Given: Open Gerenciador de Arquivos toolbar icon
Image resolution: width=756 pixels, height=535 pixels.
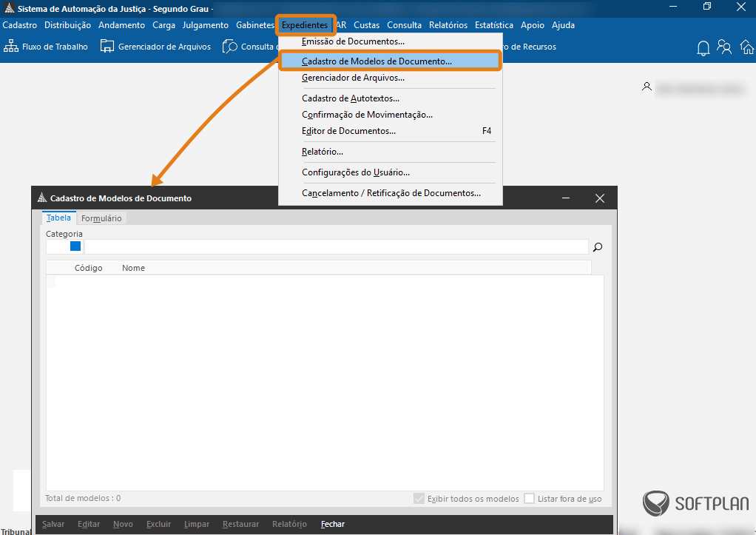Looking at the screenshot, I should tap(107, 47).
